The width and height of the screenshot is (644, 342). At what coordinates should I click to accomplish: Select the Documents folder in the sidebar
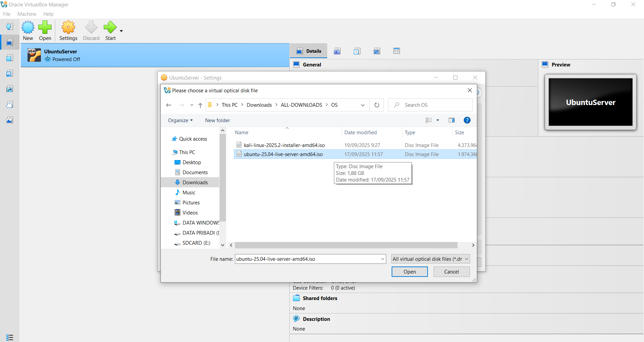[x=195, y=173]
